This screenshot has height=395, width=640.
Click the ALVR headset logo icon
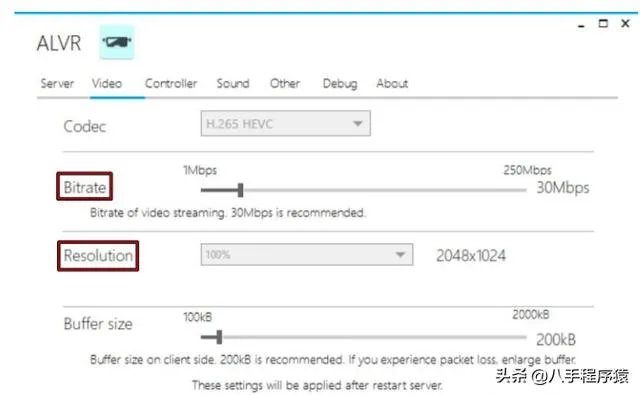[117, 42]
